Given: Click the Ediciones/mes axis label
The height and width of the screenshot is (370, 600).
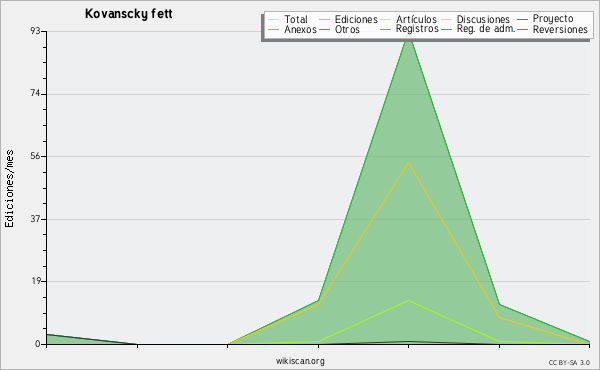Looking at the screenshot, I should (x=9, y=189).
